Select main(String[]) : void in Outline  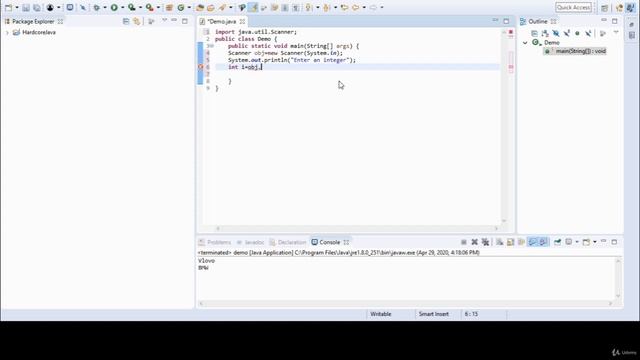pos(575,51)
